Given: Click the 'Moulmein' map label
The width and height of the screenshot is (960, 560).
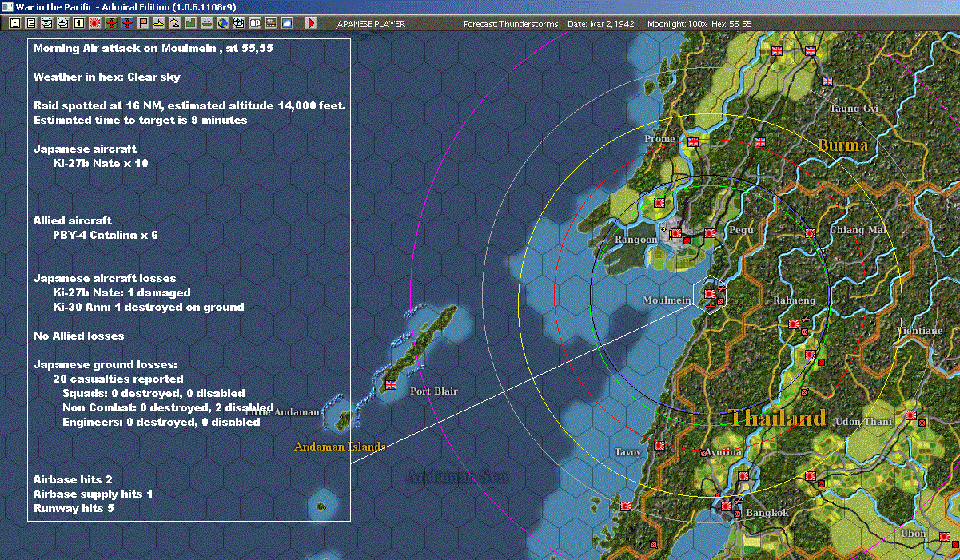Looking at the screenshot, I should (667, 300).
